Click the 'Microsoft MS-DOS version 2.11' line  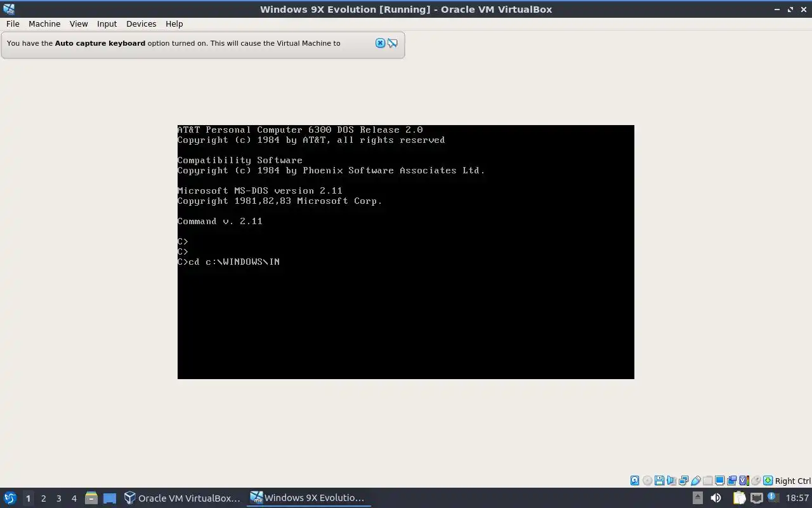click(x=259, y=190)
